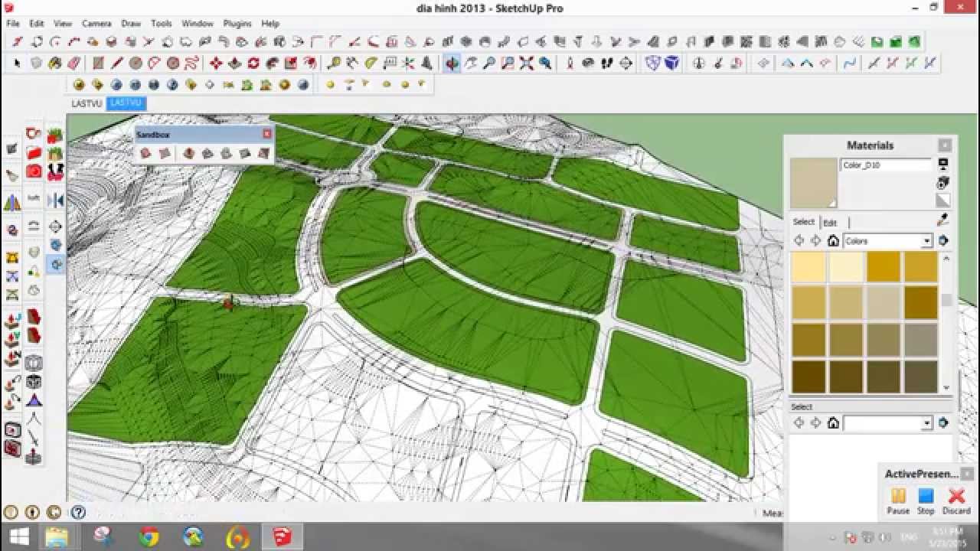Select the arrow Select tool
This screenshot has height=551, width=980.
click(x=17, y=64)
